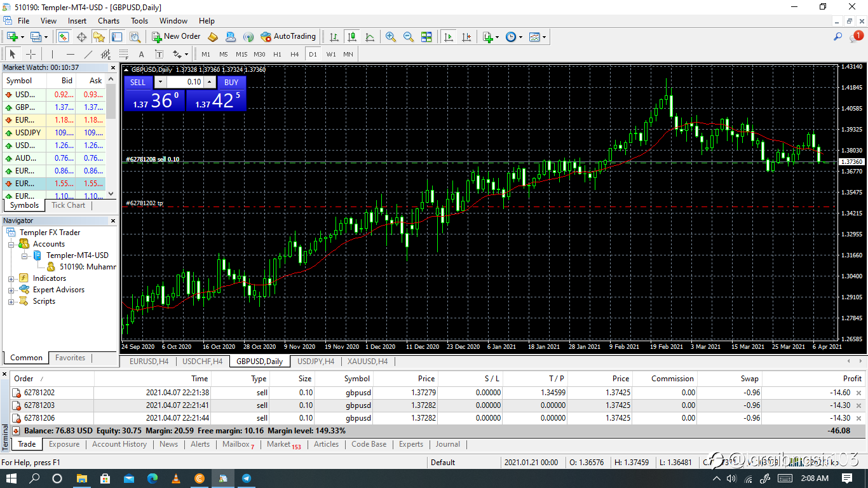Select the Vertical Line drawing tool
The height and width of the screenshot is (488, 868).
click(x=52, y=54)
